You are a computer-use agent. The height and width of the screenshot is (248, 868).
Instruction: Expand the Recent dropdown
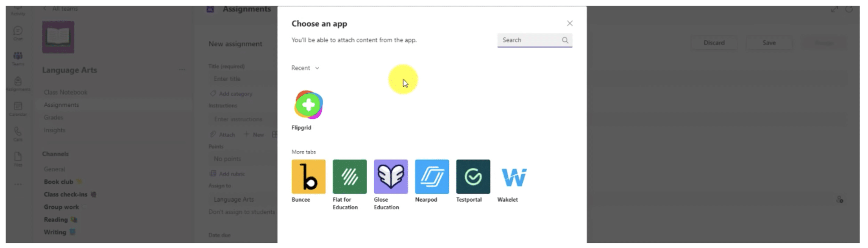305,68
